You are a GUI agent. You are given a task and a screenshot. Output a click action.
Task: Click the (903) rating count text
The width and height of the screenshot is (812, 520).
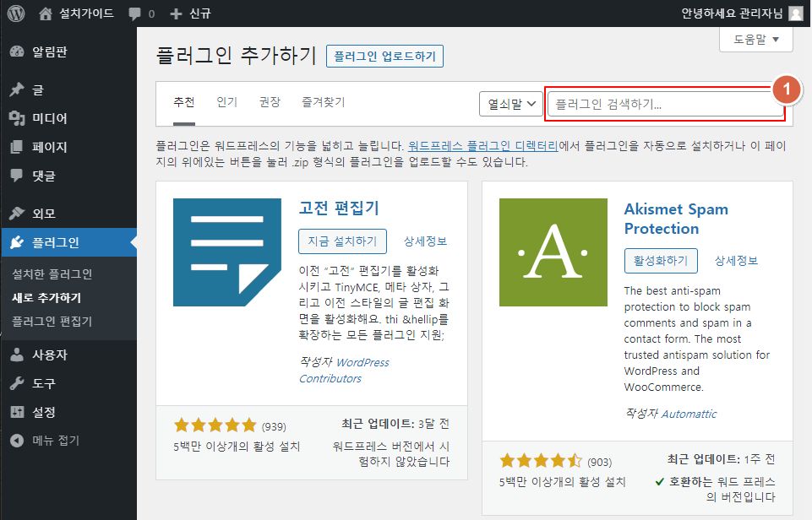pos(600,462)
